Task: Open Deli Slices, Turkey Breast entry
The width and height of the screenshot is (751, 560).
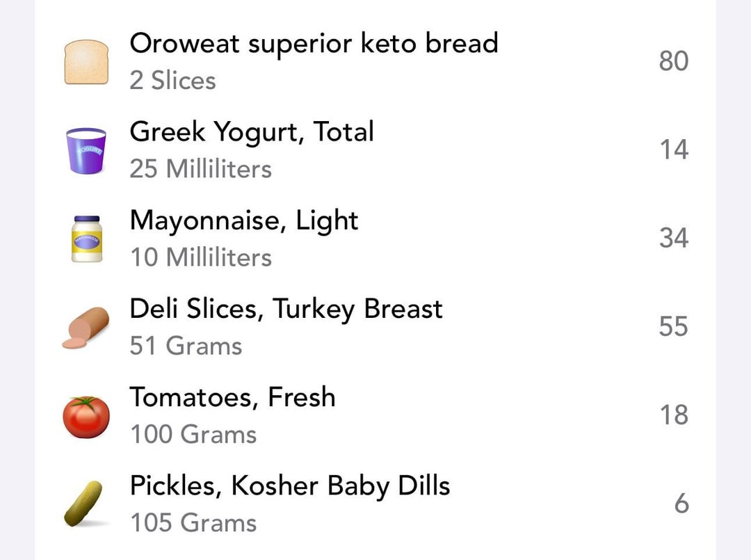Action: tap(375, 327)
